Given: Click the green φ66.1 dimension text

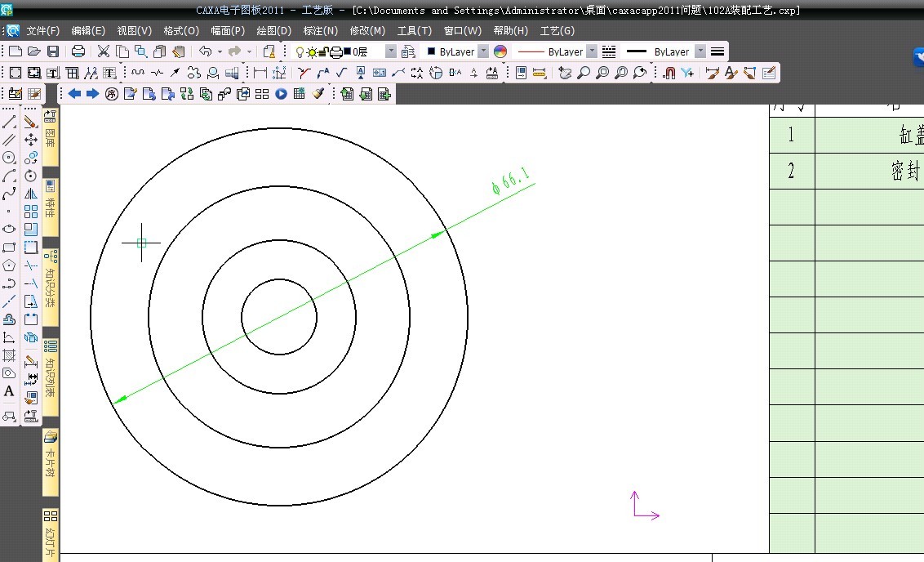Looking at the screenshot, I should [x=511, y=181].
